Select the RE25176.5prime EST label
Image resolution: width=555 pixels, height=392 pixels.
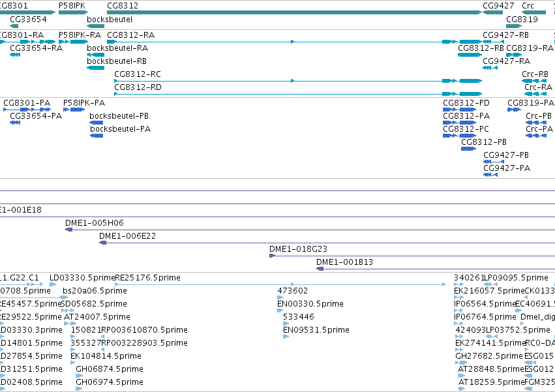148,278
